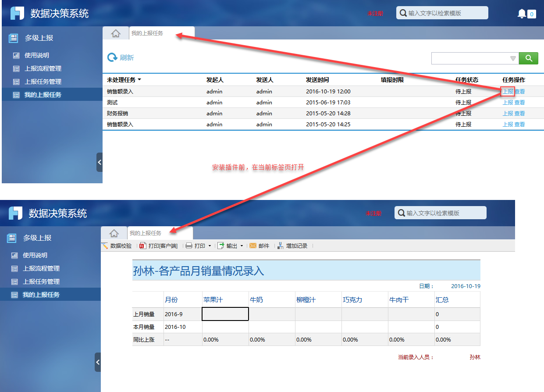Image resolution: width=544 pixels, height=392 pixels.
Task: Open the filter combo box arrow next to the green search
Action: (x=513, y=58)
